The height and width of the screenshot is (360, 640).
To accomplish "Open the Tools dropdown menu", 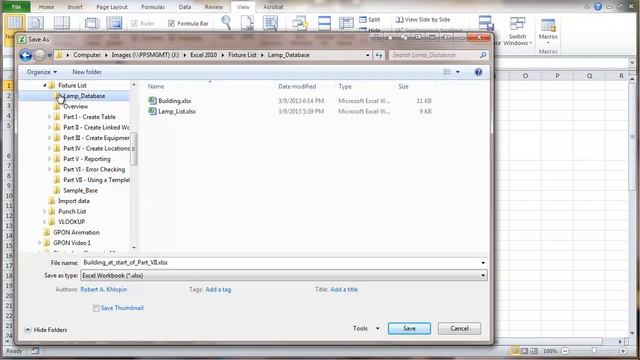I will pos(366,328).
